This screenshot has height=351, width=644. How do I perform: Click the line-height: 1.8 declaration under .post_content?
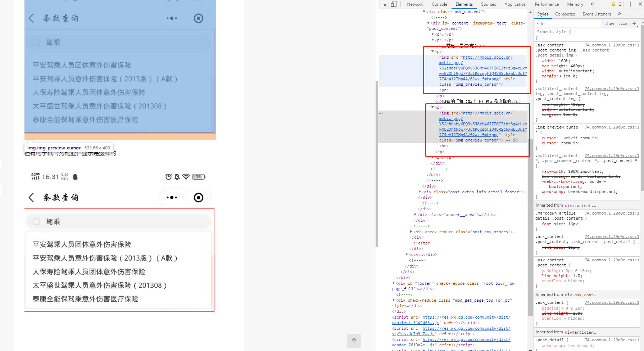click(562, 276)
